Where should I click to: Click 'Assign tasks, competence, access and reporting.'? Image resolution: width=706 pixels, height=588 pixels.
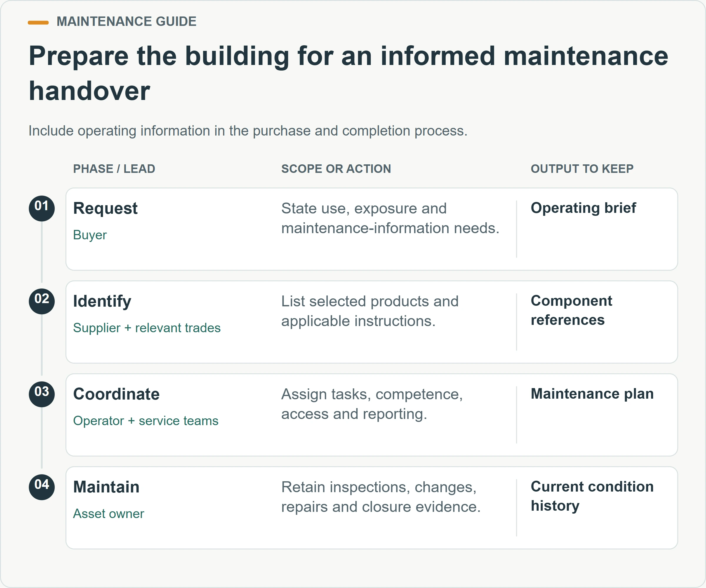coord(372,404)
